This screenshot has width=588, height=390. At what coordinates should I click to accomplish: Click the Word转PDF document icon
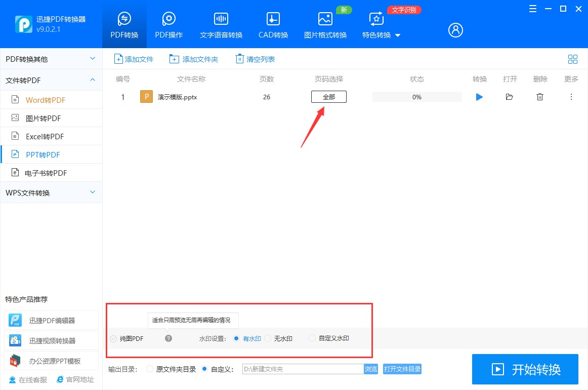(x=15, y=99)
